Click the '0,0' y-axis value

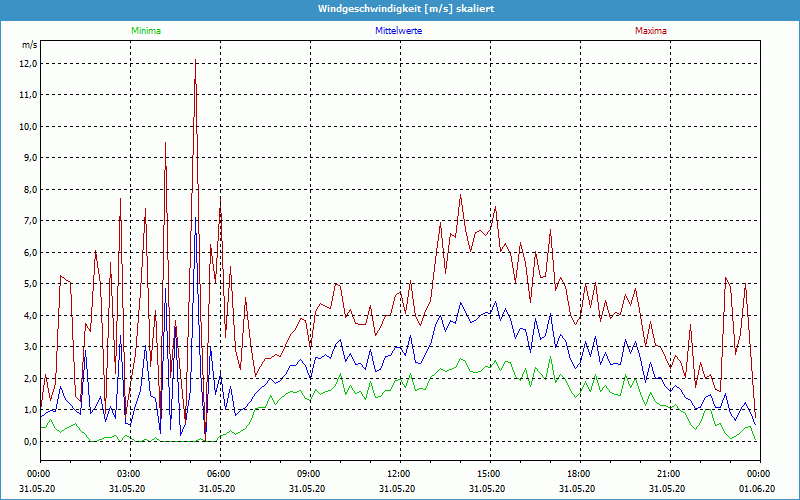click(30, 442)
